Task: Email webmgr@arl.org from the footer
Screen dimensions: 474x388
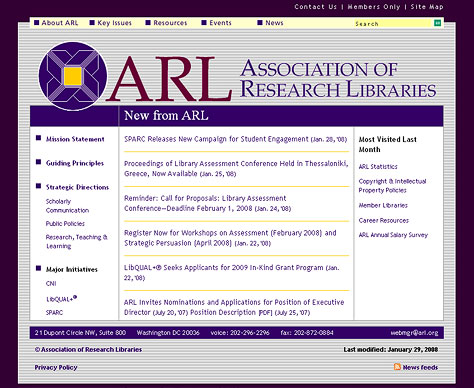Action: click(x=414, y=332)
